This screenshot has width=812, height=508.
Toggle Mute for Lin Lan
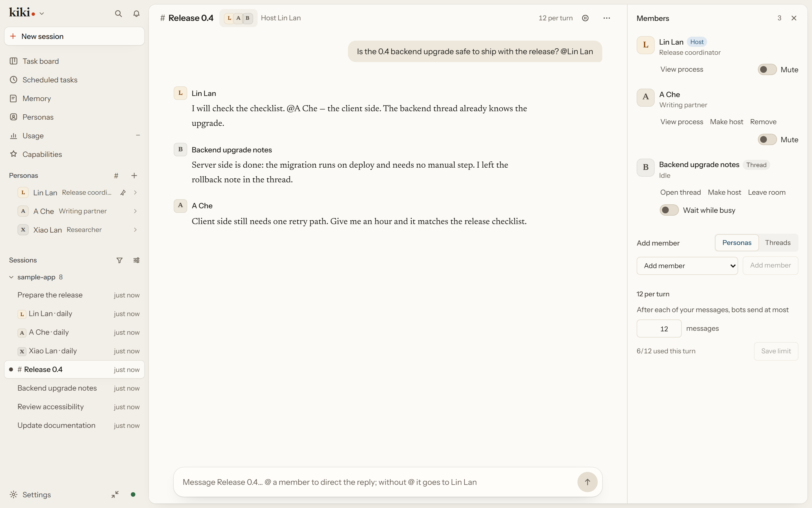(x=767, y=69)
